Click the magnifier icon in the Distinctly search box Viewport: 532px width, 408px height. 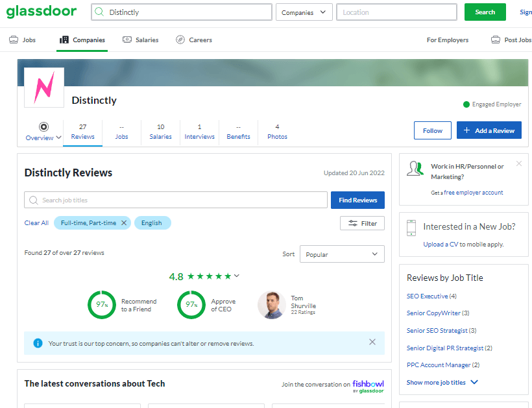[x=99, y=12]
